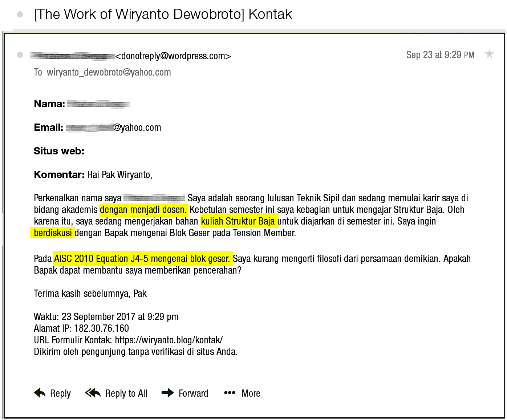Star this email message
The image size is (507, 420).
tap(489, 54)
